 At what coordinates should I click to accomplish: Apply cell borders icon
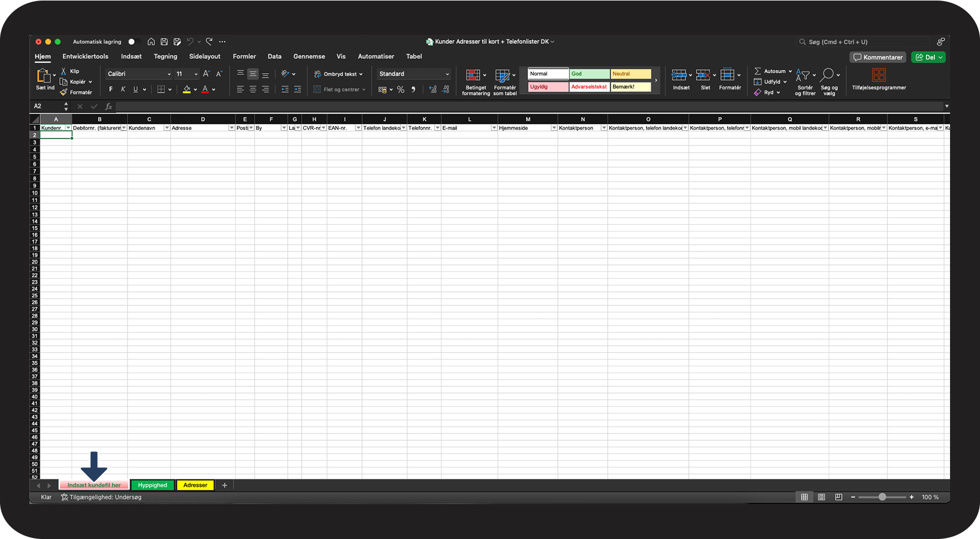(161, 89)
